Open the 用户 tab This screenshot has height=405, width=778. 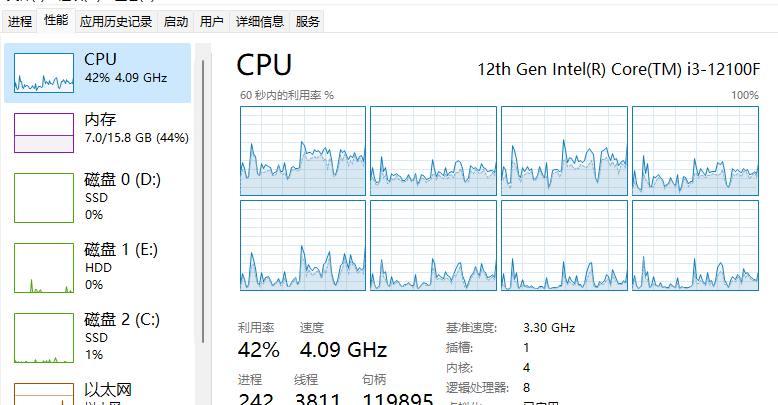coord(211,21)
